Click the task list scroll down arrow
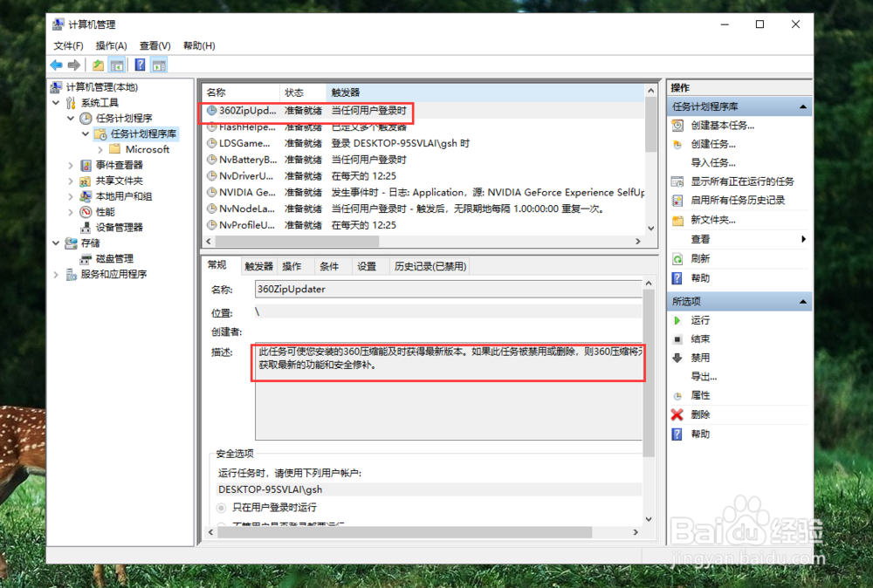This screenshot has width=873, height=588. point(650,229)
